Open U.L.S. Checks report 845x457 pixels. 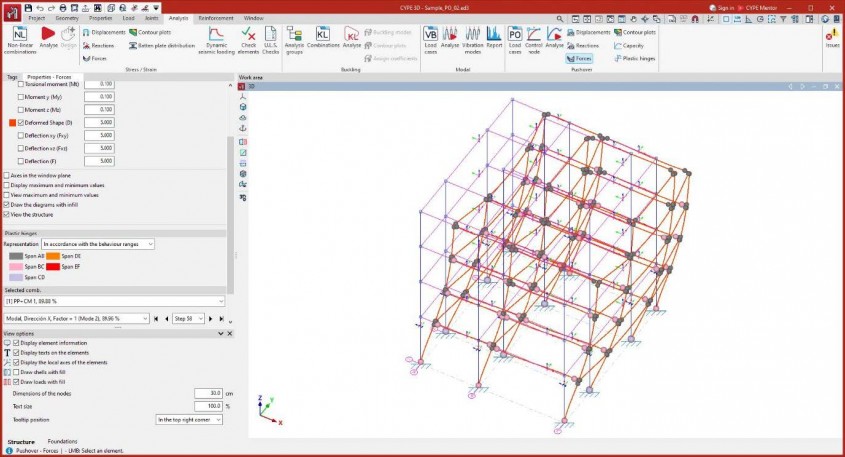click(x=271, y=40)
